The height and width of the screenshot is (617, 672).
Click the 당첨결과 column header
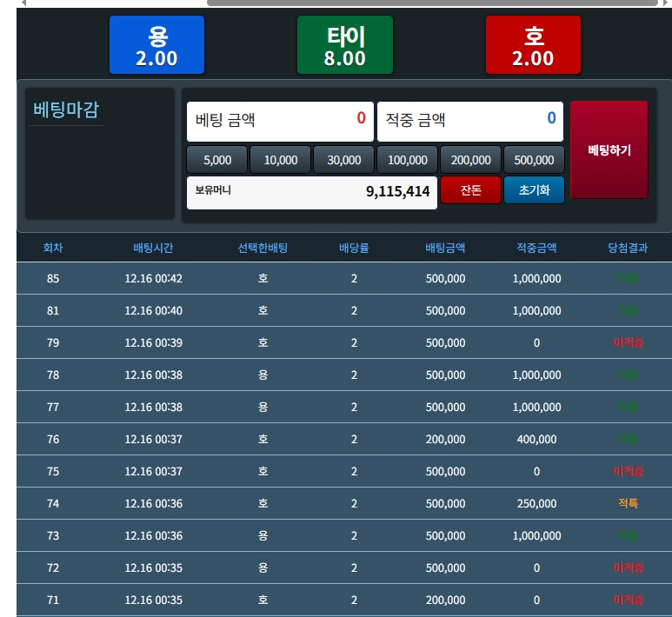tap(628, 248)
